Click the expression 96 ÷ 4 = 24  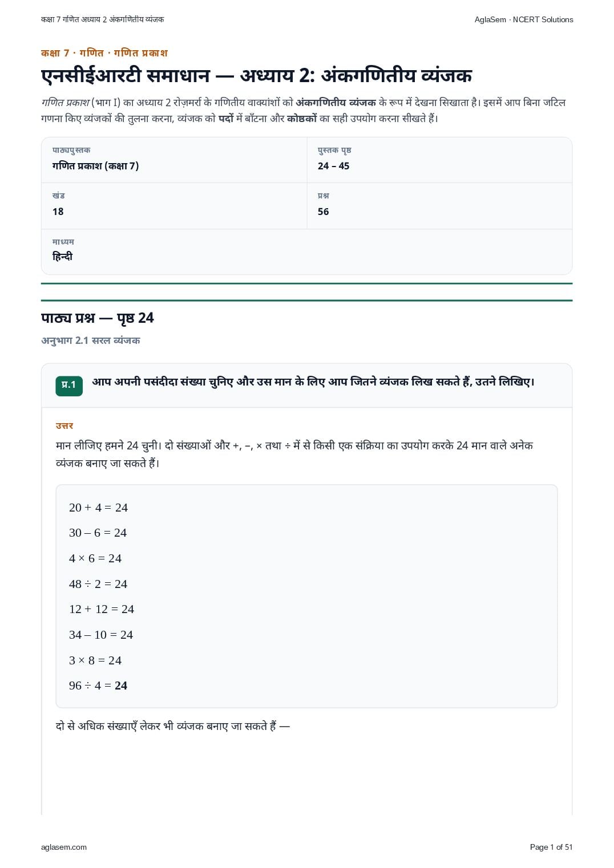(x=98, y=686)
